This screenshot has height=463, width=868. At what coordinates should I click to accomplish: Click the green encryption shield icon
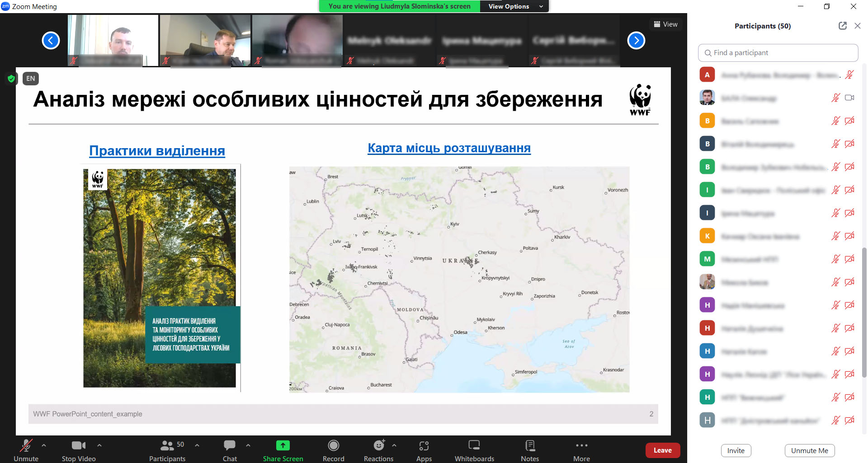[x=11, y=79]
